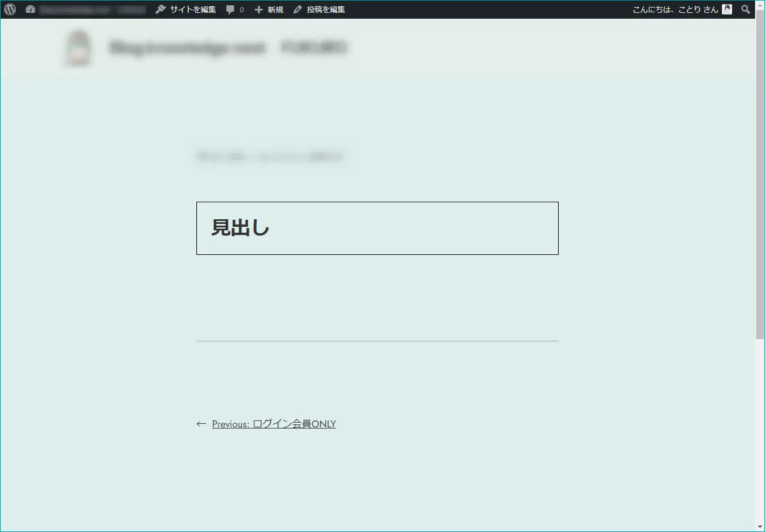Select 投稿を編集 in admin bar
Screen dimensions: 765x532
[326, 9]
